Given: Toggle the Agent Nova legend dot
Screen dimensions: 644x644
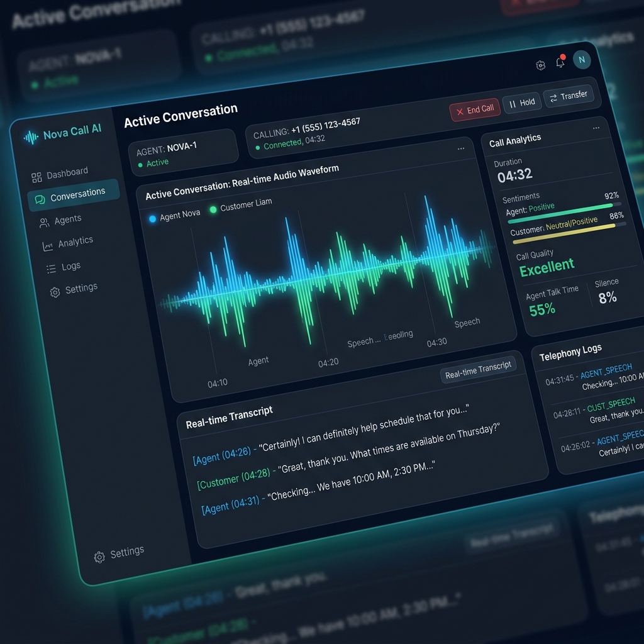Looking at the screenshot, I should click(152, 219).
